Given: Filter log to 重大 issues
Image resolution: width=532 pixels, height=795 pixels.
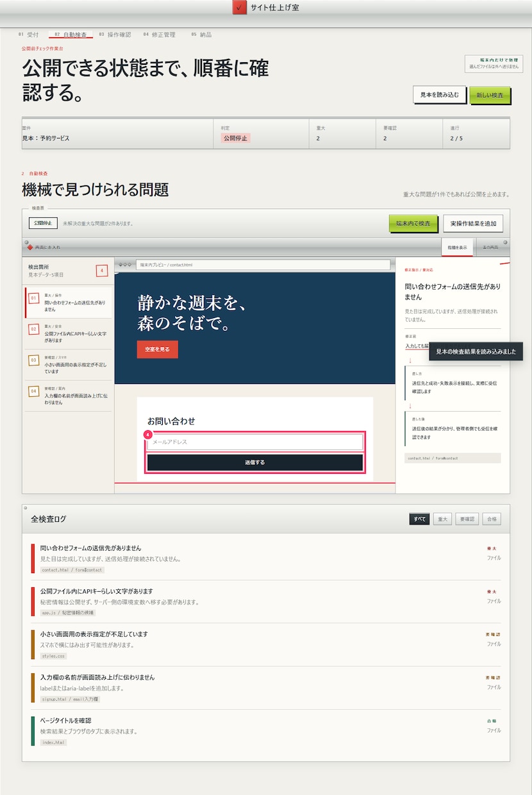Looking at the screenshot, I should (x=442, y=519).
